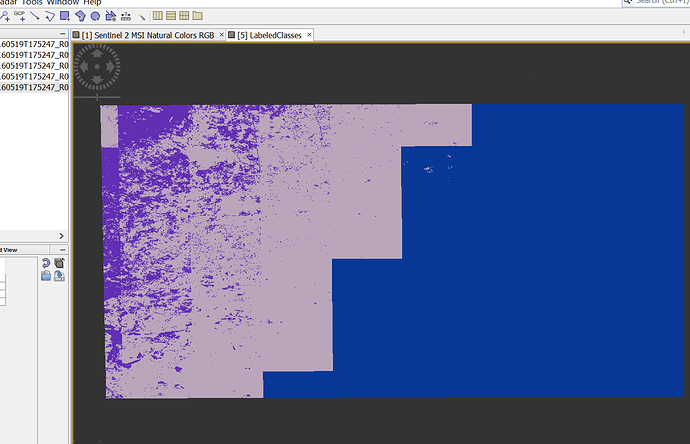Select the Draw Rectangle tool
Screen dimensions: 690x444
pos(65,16)
